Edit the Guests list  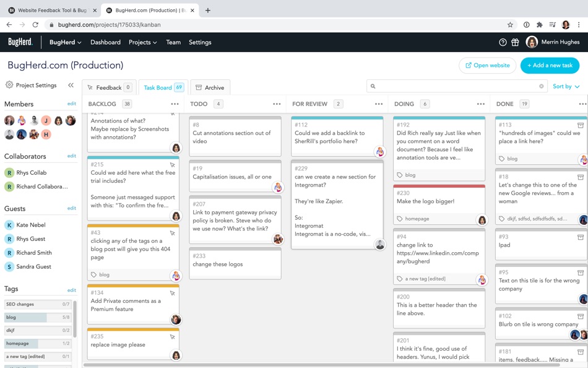(72, 208)
